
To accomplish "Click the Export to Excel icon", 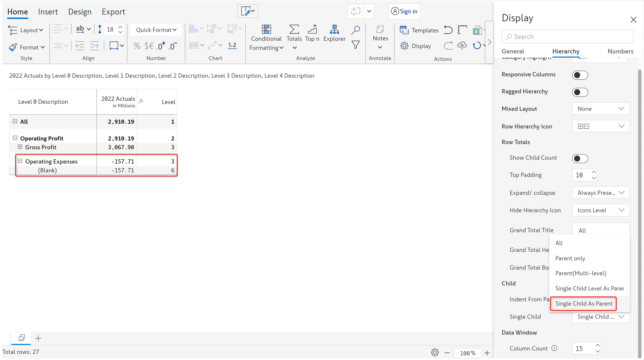I will pyautogui.click(x=477, y=30).
